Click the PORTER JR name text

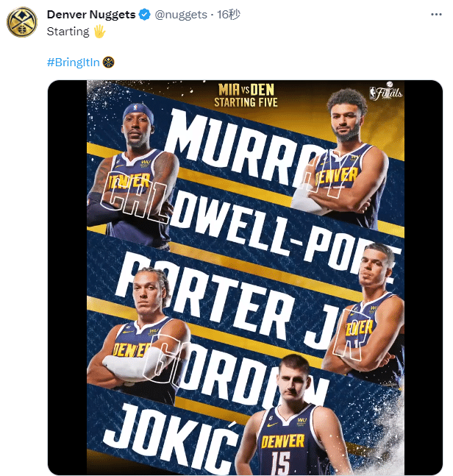(x=235, y=302)
